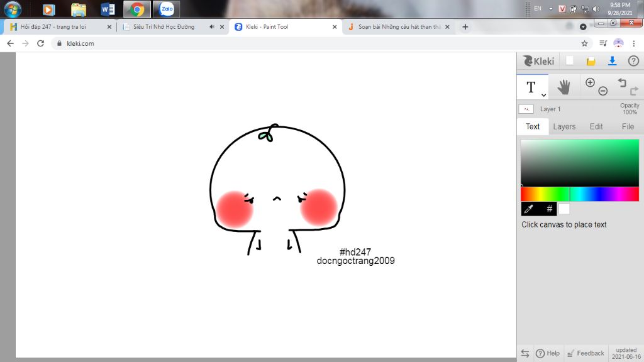Click the white secondary color swatch
The height and width of the screenshot is (362, 644).
coord(564,209)
